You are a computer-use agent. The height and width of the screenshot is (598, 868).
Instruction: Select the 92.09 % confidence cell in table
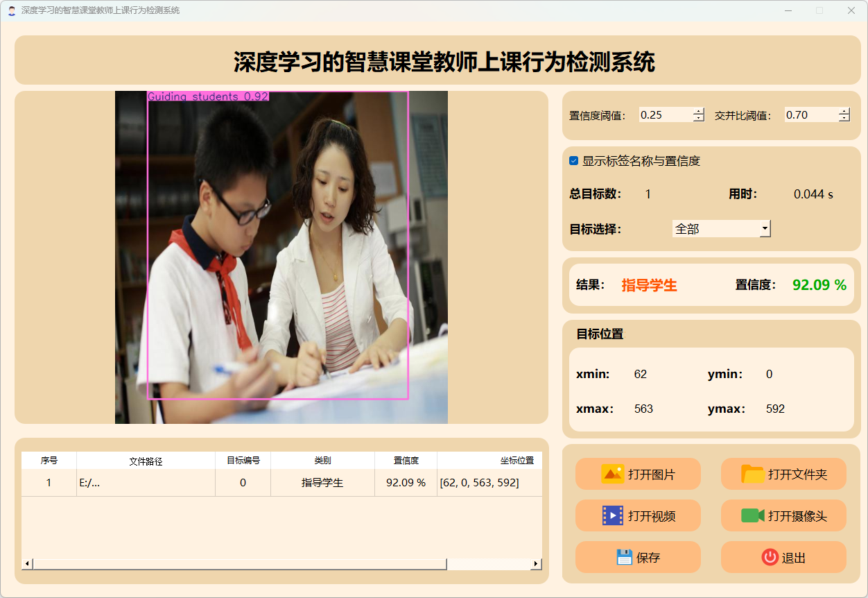406,483
